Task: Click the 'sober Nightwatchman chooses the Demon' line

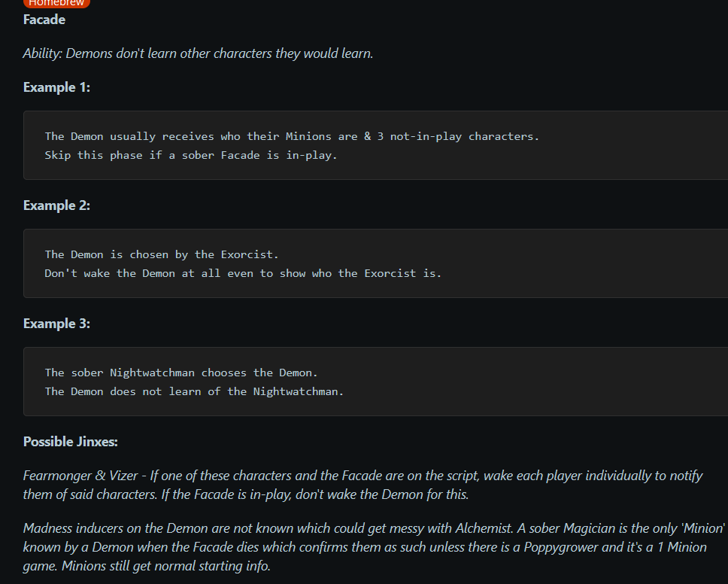Action: (181, 373)
